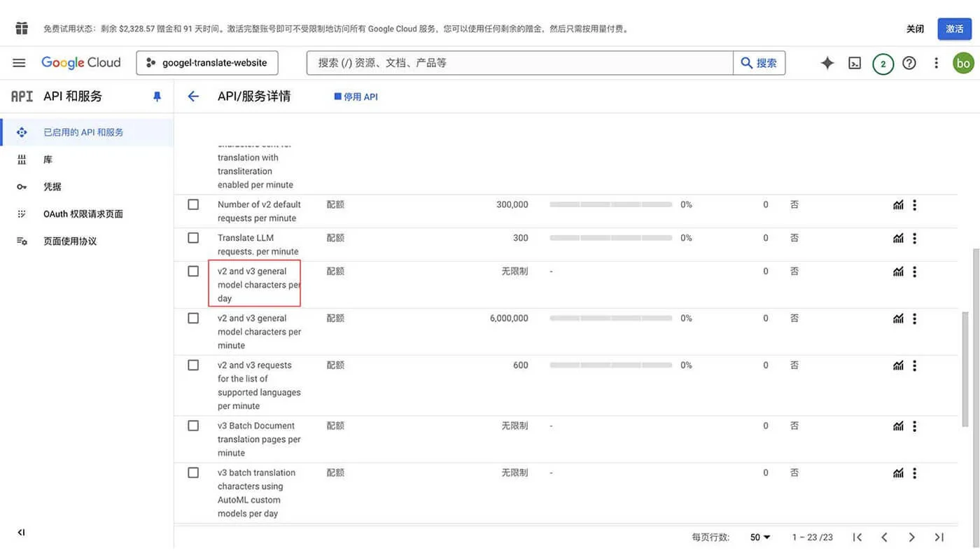The image size is (980, 560).
Task: Open the help question mark icon
Action: pyautogui.click(x=909, y=62)
